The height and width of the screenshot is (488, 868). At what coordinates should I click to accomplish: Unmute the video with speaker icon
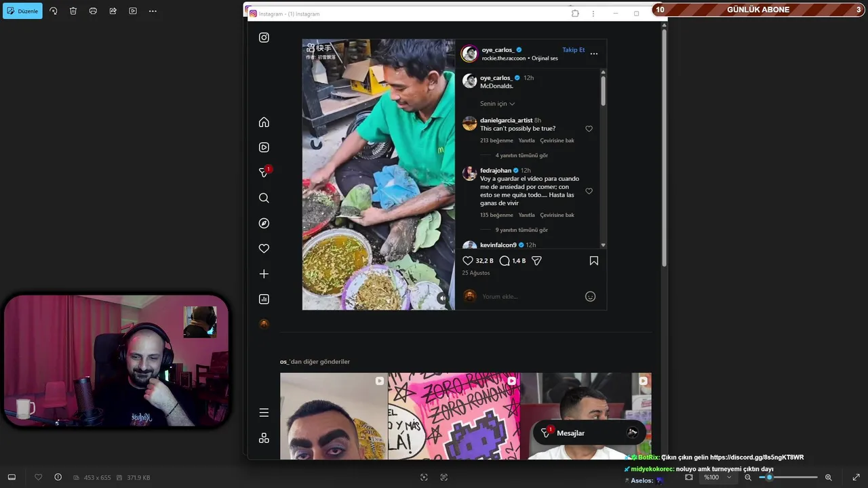point(442,298)
